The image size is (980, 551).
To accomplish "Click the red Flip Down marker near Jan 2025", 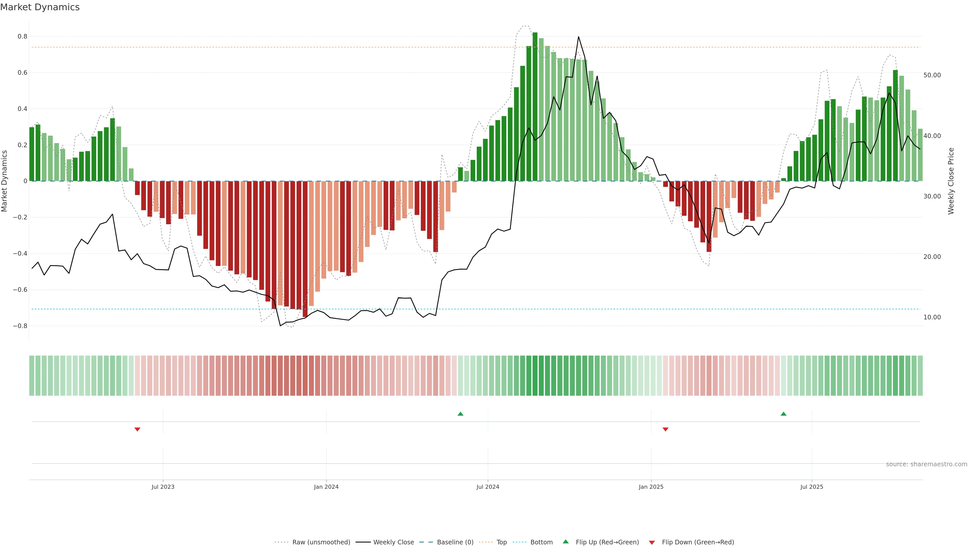I will (665, 429).
